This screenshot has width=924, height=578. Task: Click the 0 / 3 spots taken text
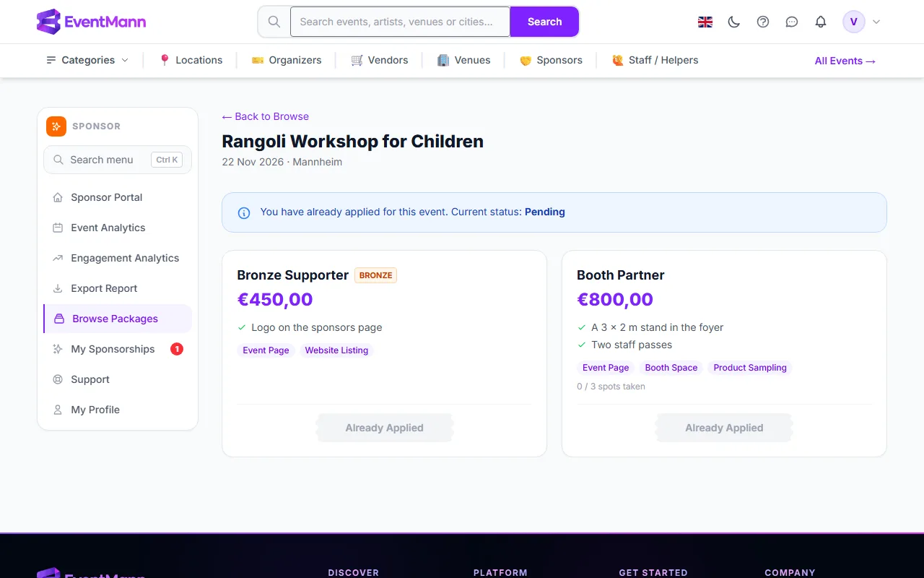point(611,387)
